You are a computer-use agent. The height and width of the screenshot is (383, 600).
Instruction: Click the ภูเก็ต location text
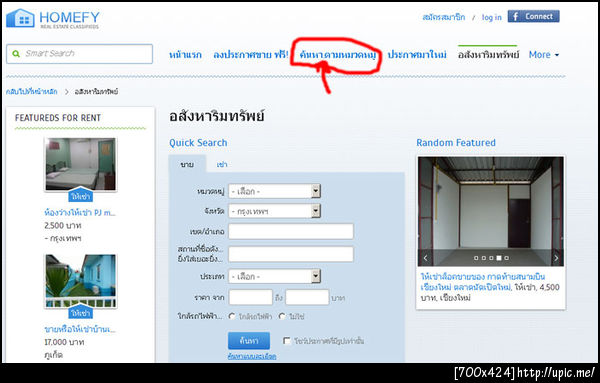54,355
